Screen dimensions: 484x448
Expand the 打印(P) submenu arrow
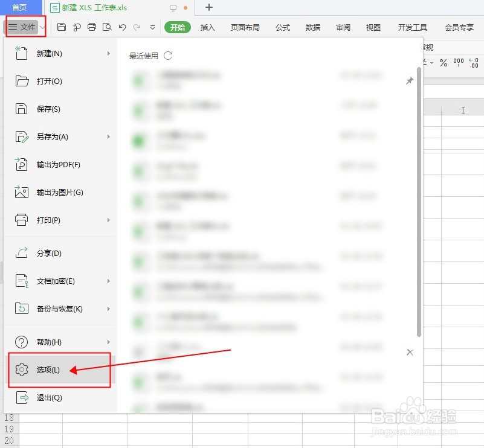pyautogui.click(x=108, y=220)
